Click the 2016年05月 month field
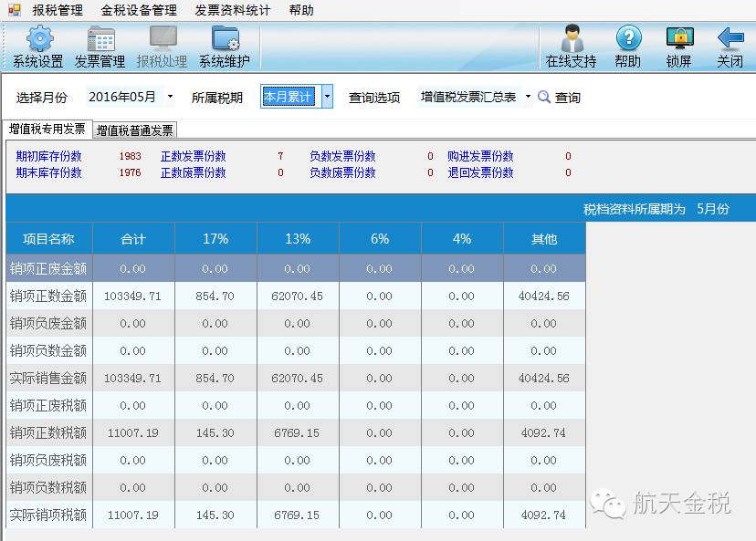The width and height of the screenshot is (756, 541). click(125, 97)
